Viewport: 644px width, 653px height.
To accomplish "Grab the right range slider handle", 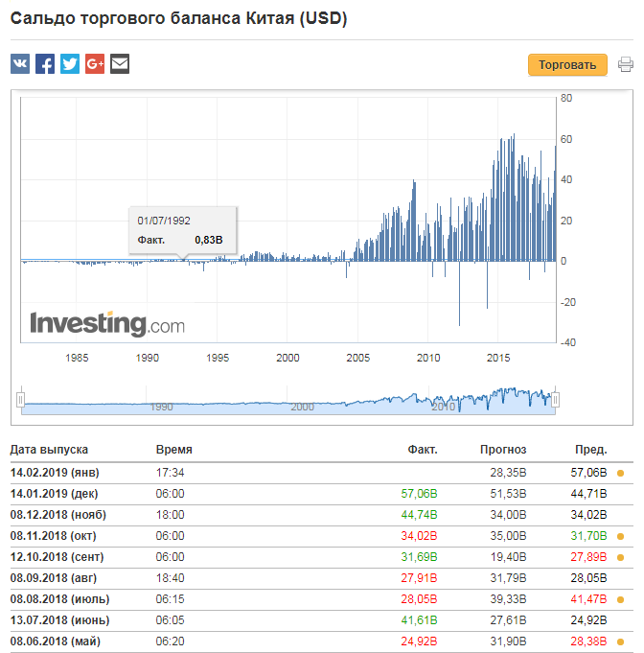I will click(555, 400).
